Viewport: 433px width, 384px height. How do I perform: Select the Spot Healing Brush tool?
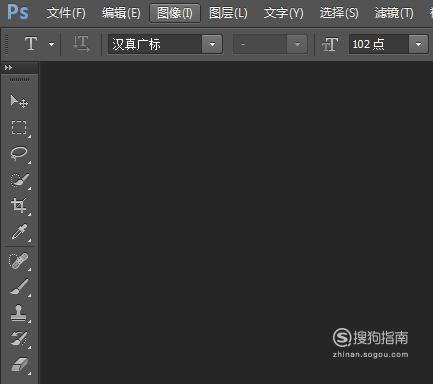click(19, 261)
